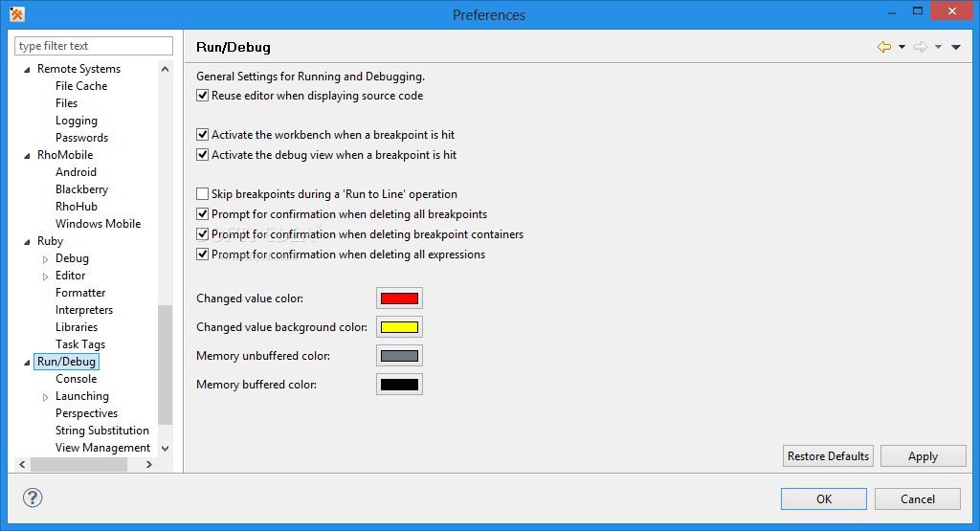
Task: Open the preferences view menu arrow
Action: pyautogui.click(x=956, y=47)
